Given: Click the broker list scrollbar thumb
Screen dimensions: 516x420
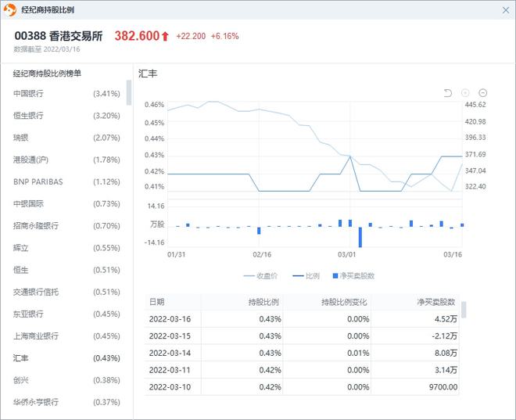Looking at the screenshot, I should click(x=129, y=92).
